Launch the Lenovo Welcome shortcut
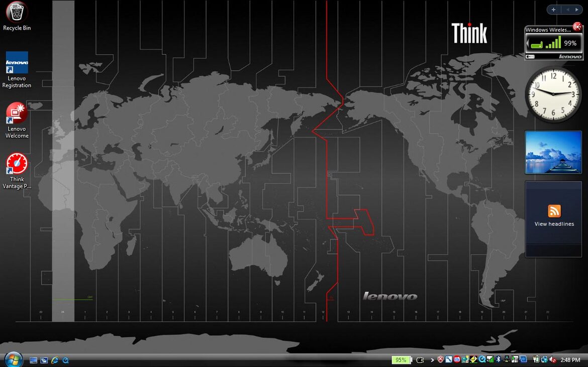588x367 pixels. [17, 120]
